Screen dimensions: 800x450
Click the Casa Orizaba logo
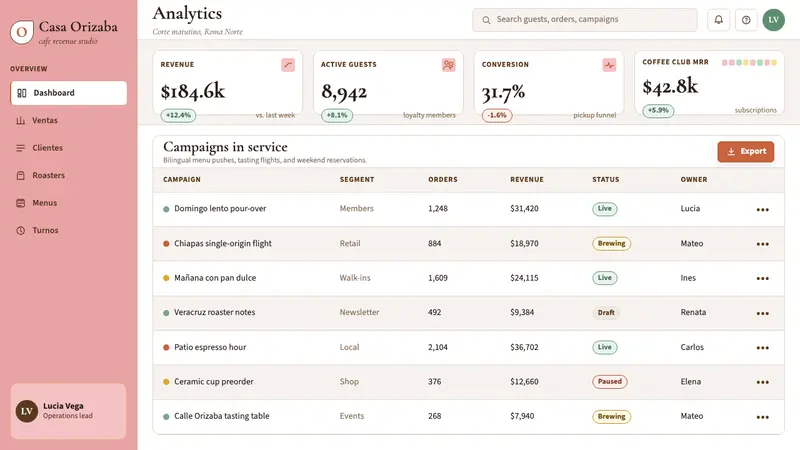(22, 32)
